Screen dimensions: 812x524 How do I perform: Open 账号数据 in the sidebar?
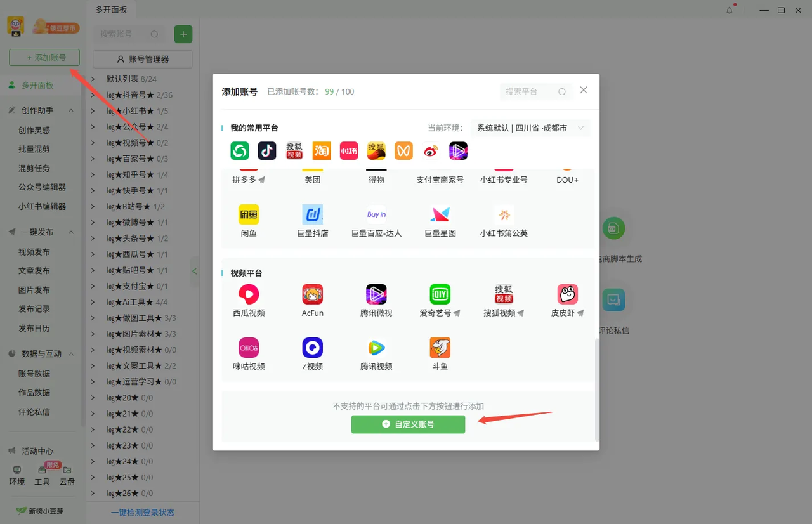34,374
